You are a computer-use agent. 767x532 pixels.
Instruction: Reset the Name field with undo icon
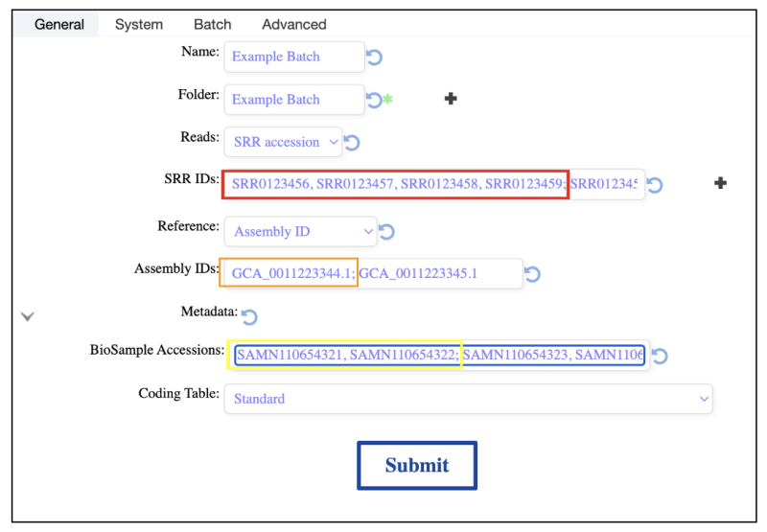pos(374,58)
